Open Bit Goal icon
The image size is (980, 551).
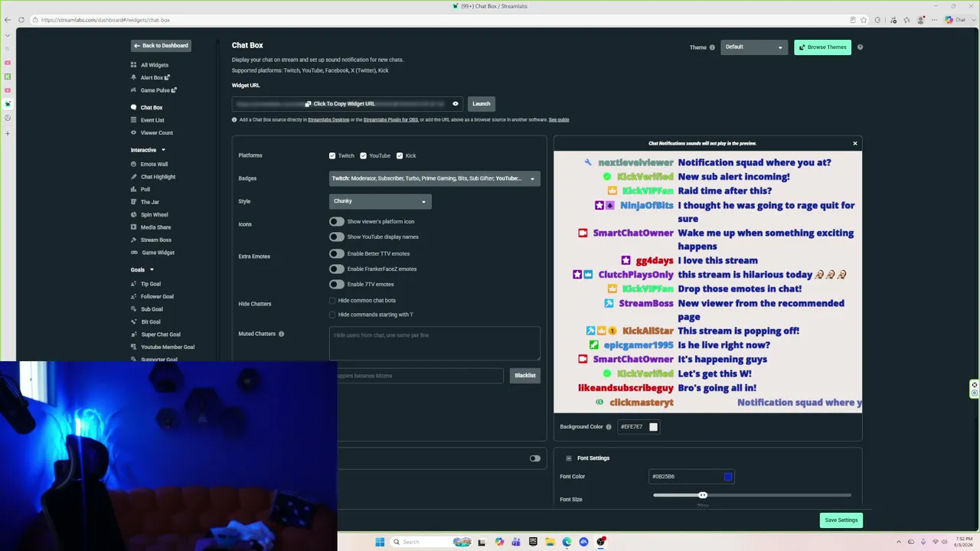(133, 321)
